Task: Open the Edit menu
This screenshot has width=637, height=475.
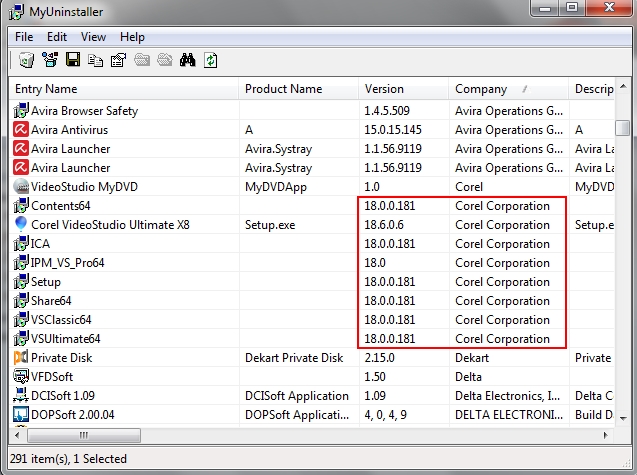Action: (x=57, y=37)
